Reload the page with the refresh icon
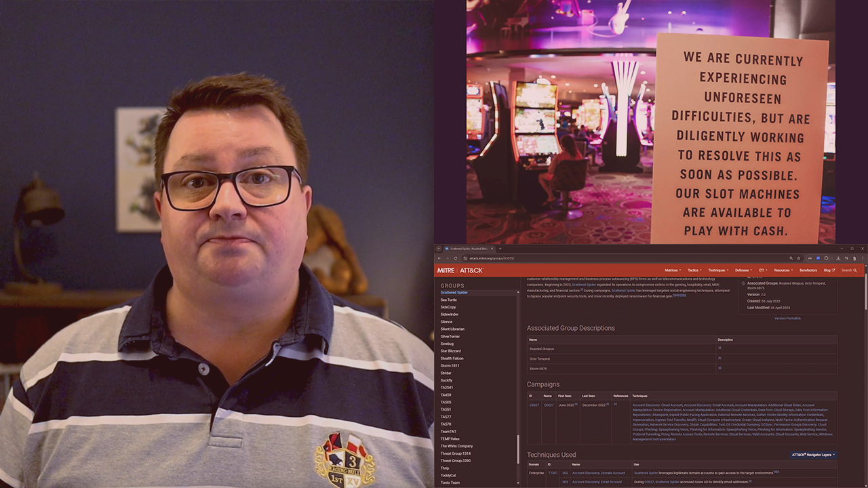 tap(456, 258)
